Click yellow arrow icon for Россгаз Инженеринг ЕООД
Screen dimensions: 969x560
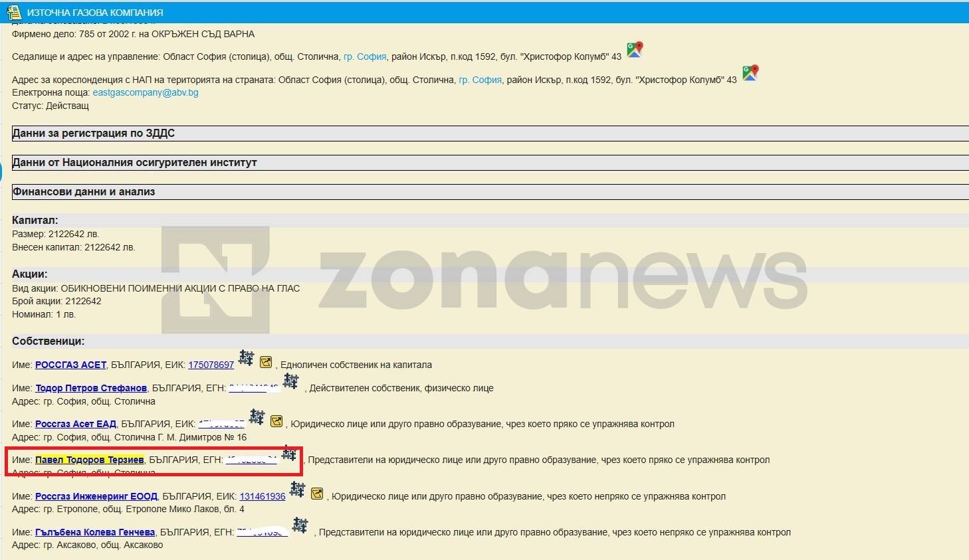point(317,494)
